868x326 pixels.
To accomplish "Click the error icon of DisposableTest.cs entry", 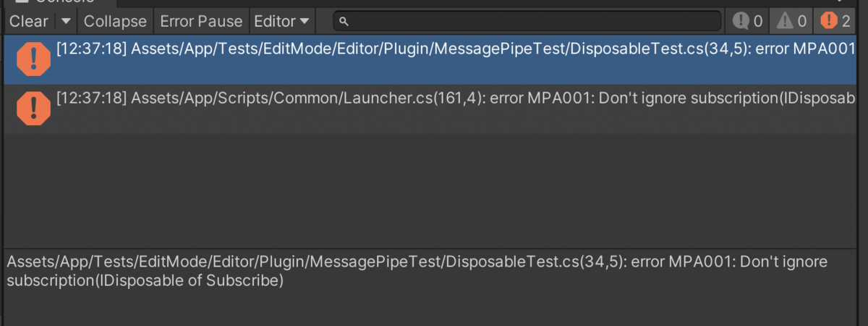I will [x=33, y=59].
